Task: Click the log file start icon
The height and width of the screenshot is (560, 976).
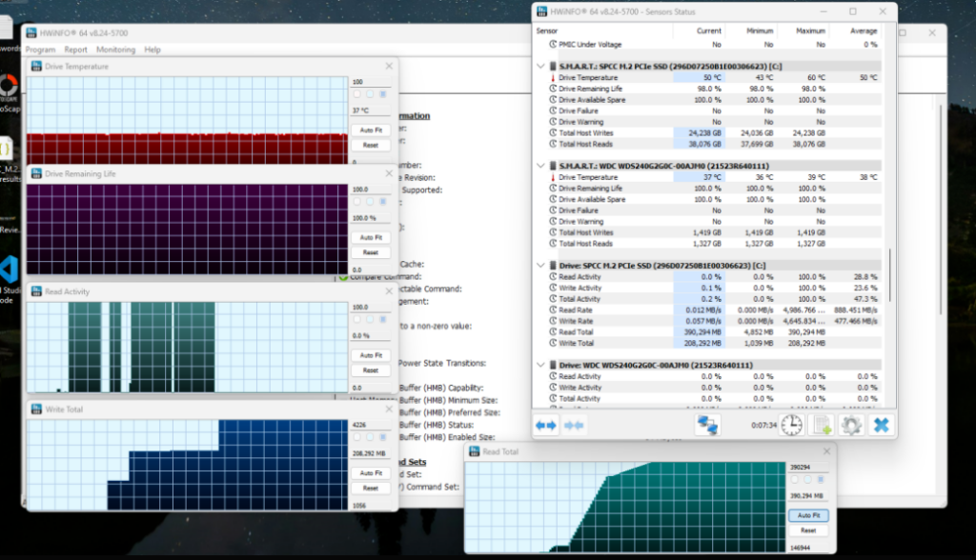Action: tap(821, 426)
